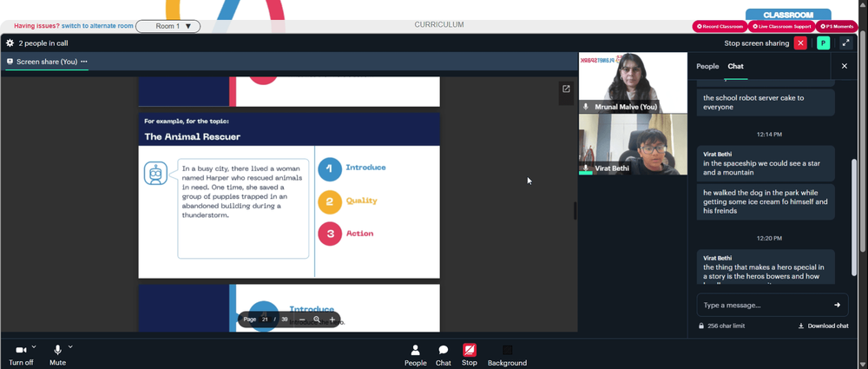The image size is (868, 369).
Task: Open Background effects option
Action: point(507,355)
